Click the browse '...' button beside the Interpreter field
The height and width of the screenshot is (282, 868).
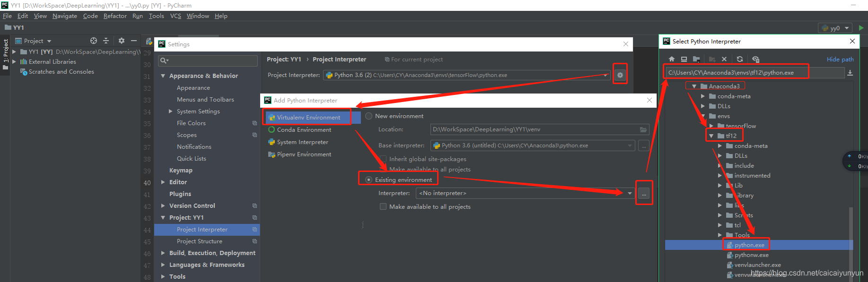[644, 193]
